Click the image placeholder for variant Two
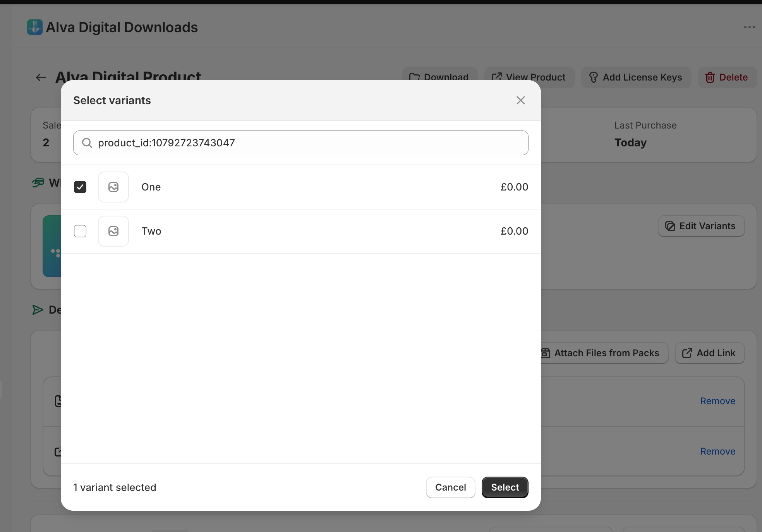Viewport: 762px width, 532px height. [113, 231]
